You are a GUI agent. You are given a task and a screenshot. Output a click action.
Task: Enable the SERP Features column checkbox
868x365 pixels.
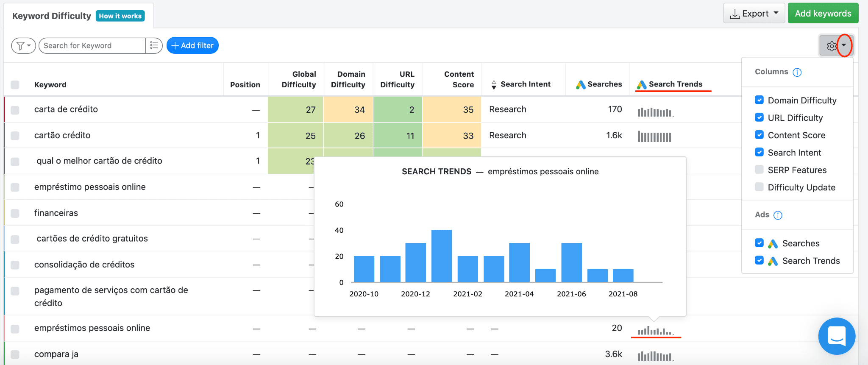(759, 170)
